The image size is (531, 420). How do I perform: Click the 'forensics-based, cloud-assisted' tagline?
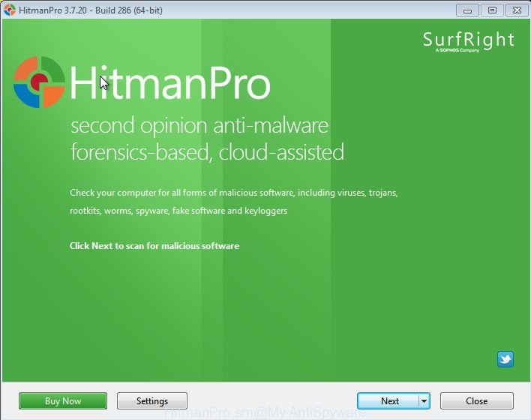207,152
